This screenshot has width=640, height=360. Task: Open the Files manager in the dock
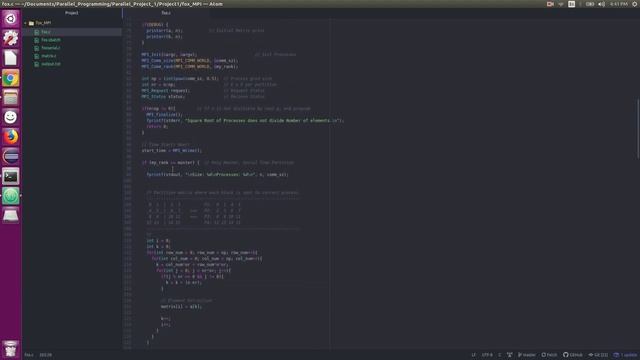coord(11,98)
